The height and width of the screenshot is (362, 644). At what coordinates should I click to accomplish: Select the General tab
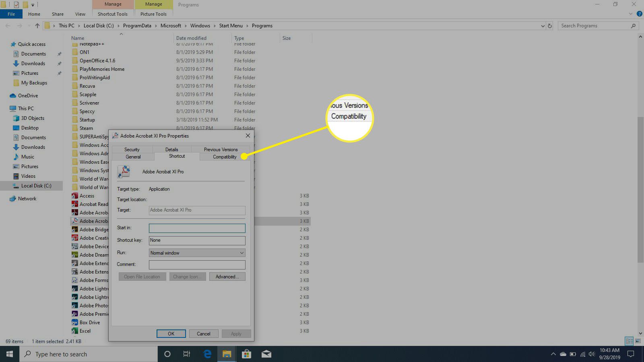tap(133, 157)
